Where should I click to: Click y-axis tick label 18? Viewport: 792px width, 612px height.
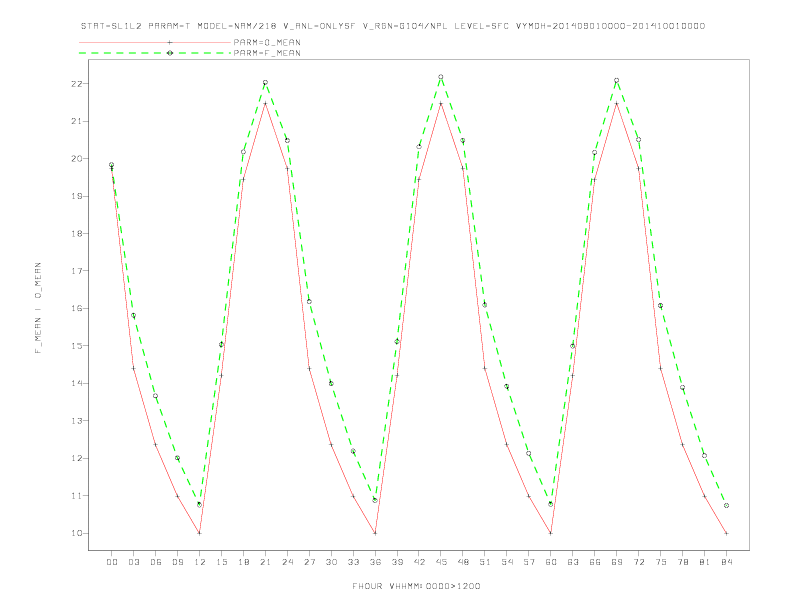[x=76, y=233]
